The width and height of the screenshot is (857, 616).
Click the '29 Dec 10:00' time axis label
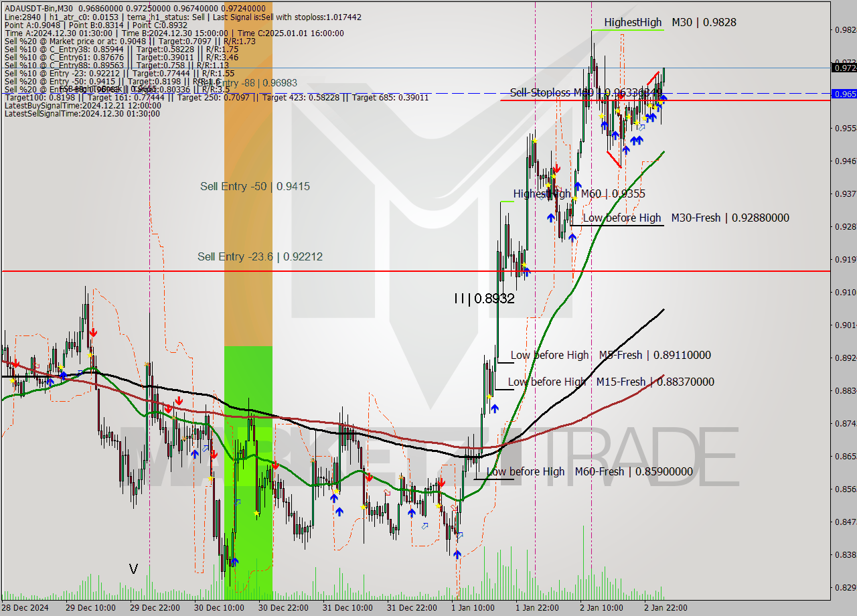coord(92,608)
